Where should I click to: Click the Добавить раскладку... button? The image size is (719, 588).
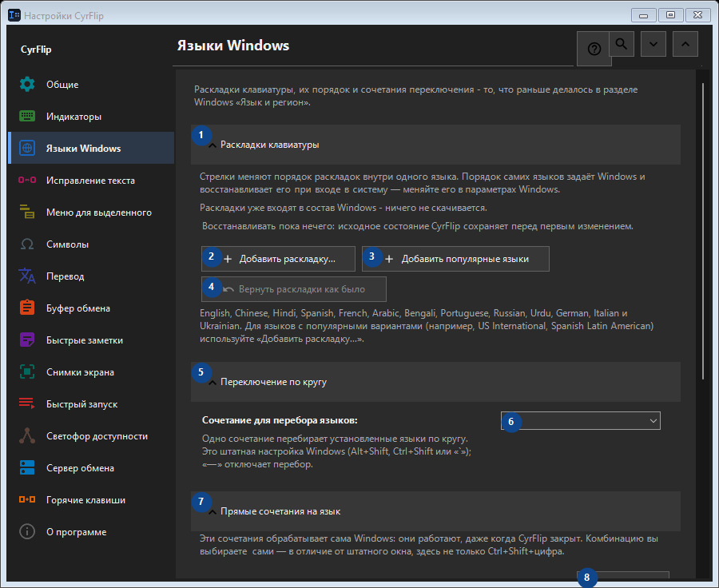pos(278,259)
